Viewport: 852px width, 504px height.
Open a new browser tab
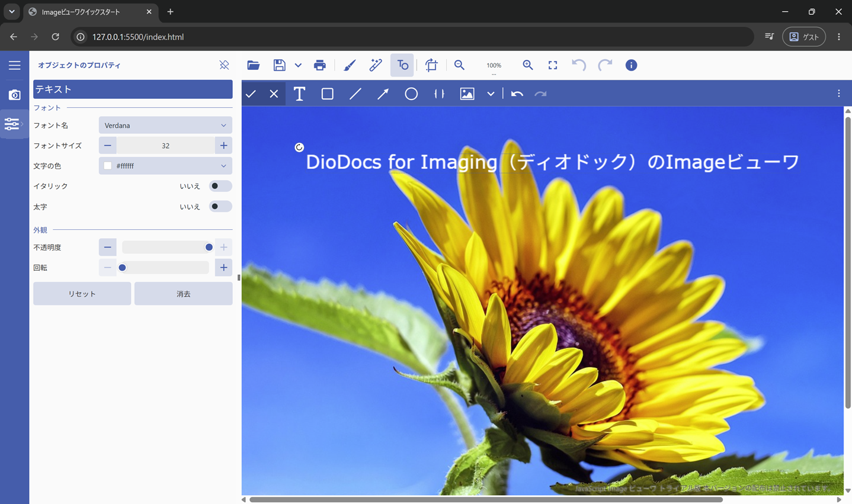[x=171, y=12]
